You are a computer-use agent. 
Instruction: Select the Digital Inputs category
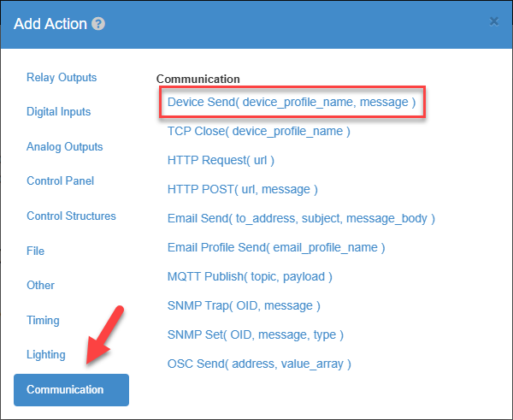pos(58,112)
